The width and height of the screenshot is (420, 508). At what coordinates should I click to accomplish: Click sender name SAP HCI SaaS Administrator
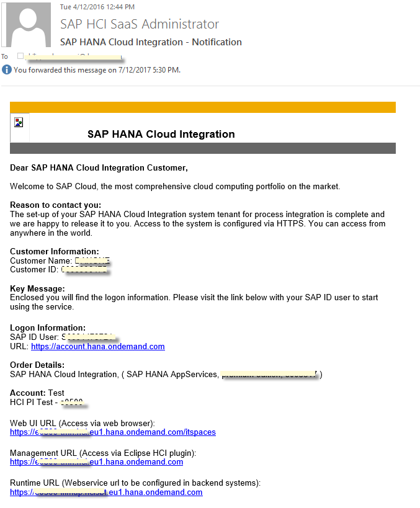click(140, 24)
